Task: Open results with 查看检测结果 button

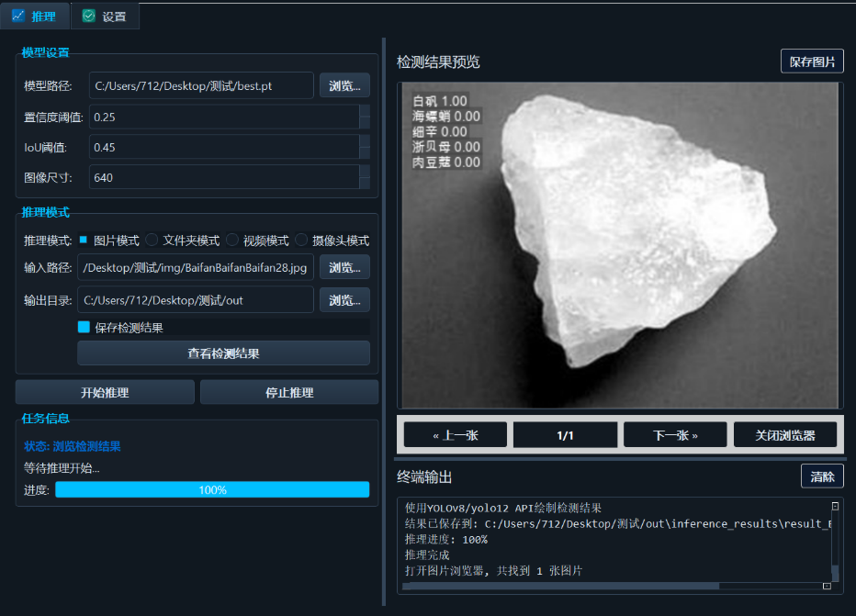Action: (224, 353)
